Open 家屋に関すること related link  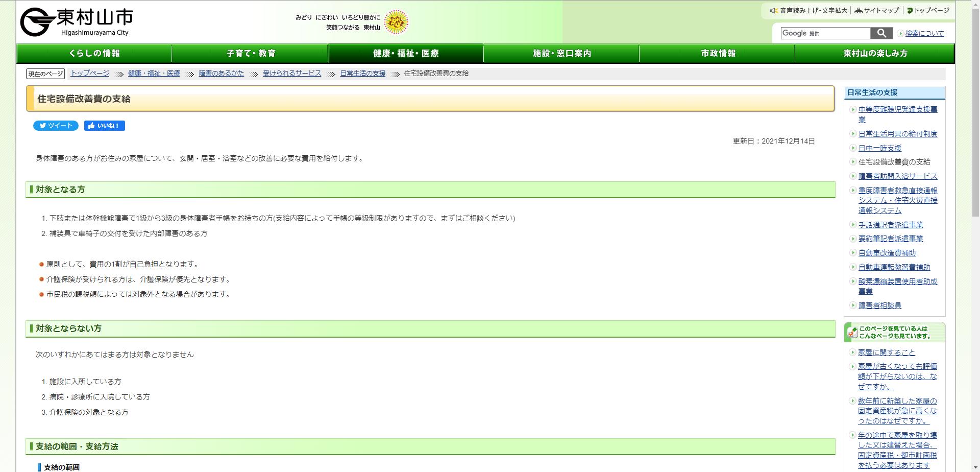[886, 352]
